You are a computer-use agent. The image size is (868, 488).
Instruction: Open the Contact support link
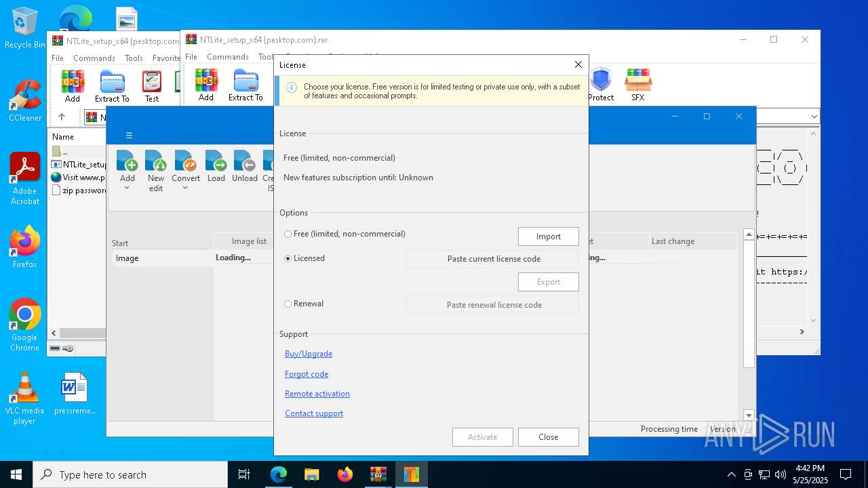pyautogui.click(x=314, y=413)
